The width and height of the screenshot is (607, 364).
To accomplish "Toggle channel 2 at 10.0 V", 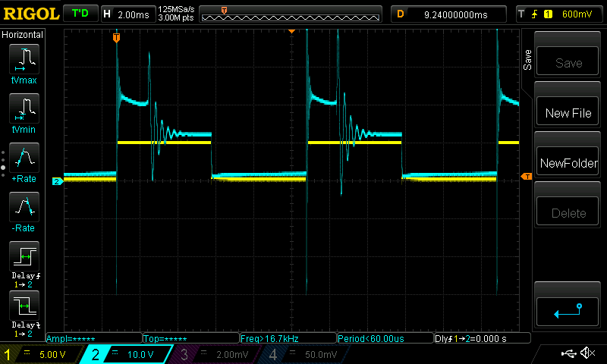I will coord(128,354).
